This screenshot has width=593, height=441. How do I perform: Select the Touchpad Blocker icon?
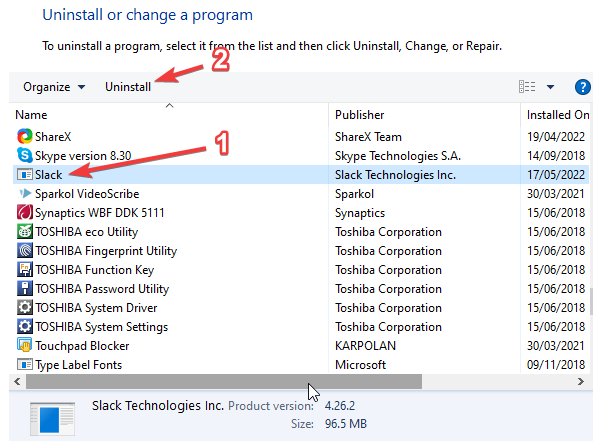pyautogui.click(x=25, y=345)
